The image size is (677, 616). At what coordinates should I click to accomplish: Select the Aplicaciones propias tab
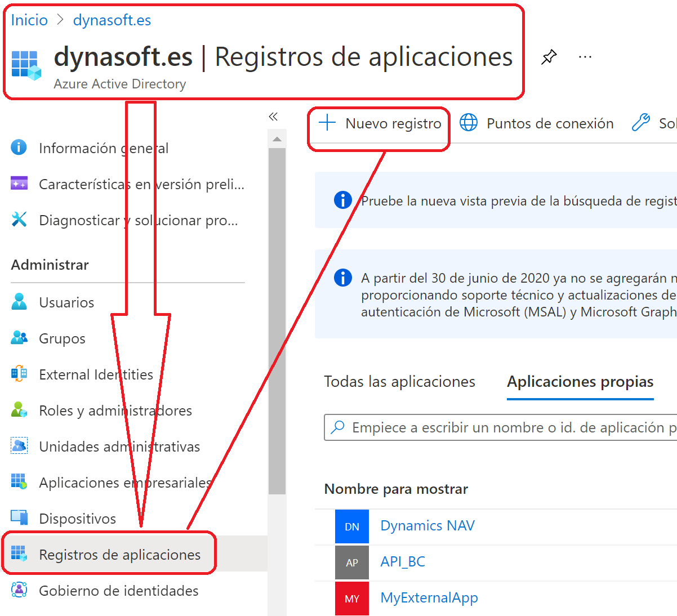pos(580,382)
